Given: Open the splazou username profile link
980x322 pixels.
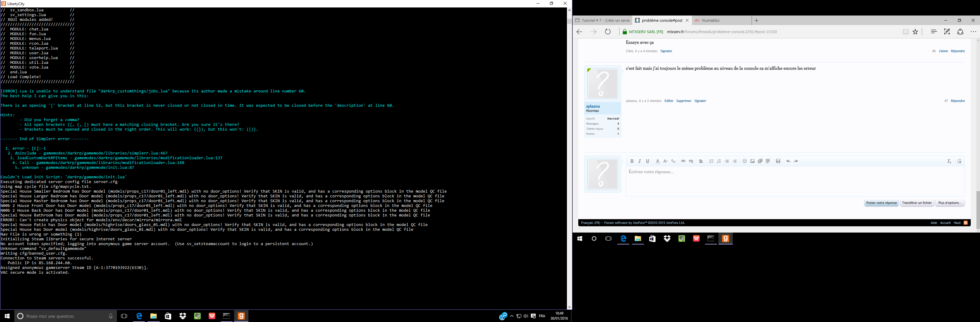Looking at the screenshot, I should pyautogui.click(x=593, y=106).
